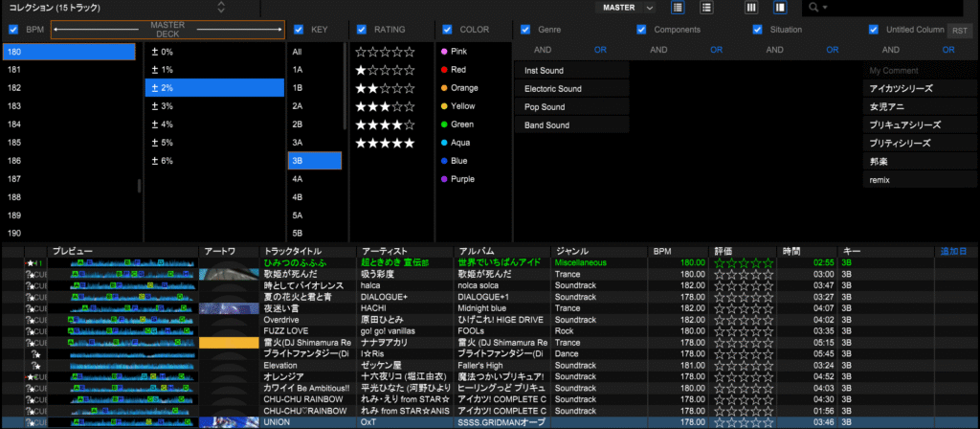Image resolution: width=980 pixels, height=429 pixels.
Task: Select the CHU-CHU♡RAINBOW track row
Action: point(490,412)
